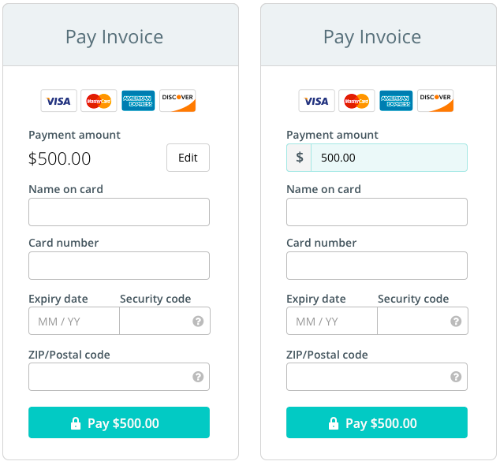Open the ZIP/Postal code help icon in the left form
The image size is (500, 465).
click(x=198, y=377)
